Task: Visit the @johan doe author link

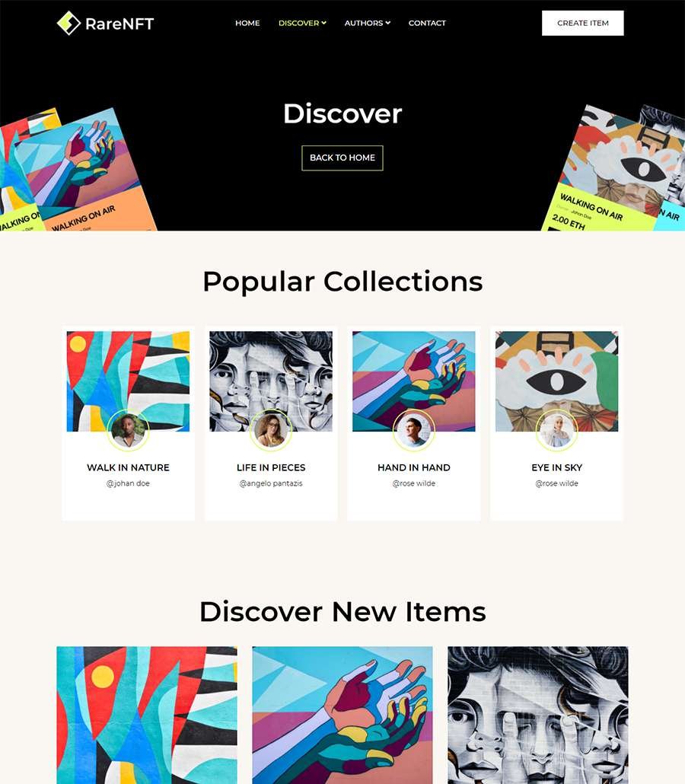Action: 128,483
